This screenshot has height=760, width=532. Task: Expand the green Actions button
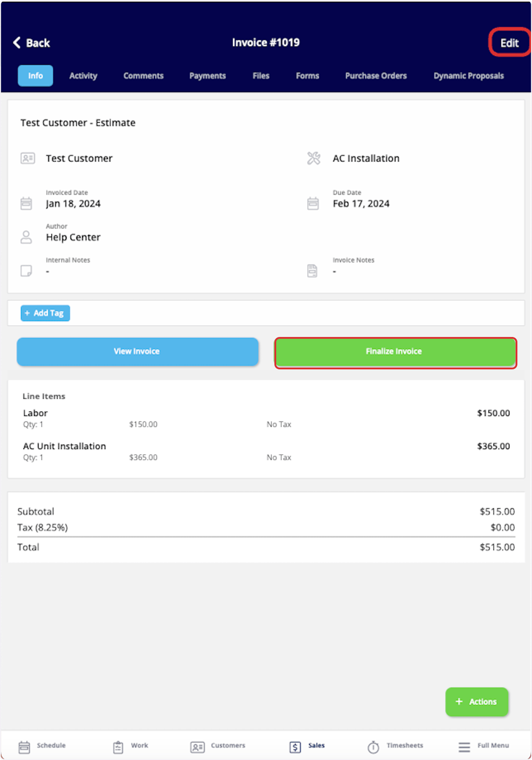pos(477,701)
